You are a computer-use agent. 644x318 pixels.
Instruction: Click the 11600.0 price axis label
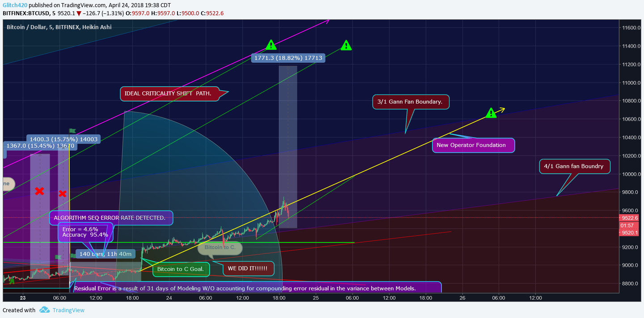(x=631, y=28)
